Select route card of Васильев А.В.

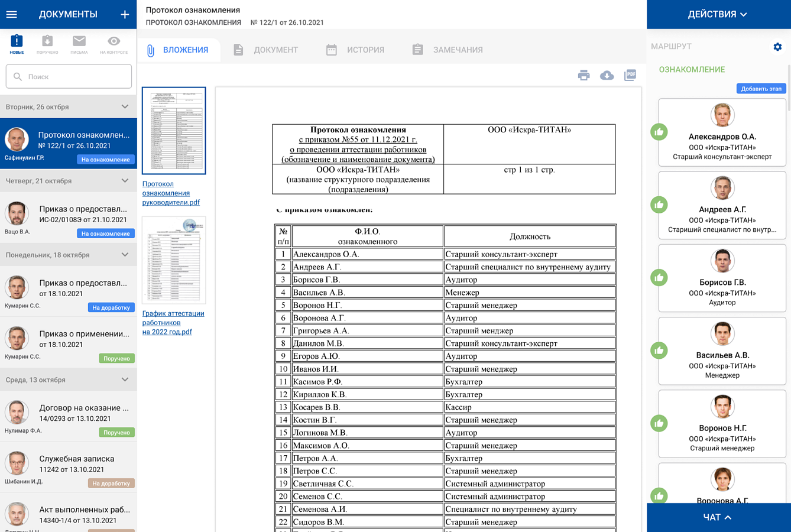point(722,351)
